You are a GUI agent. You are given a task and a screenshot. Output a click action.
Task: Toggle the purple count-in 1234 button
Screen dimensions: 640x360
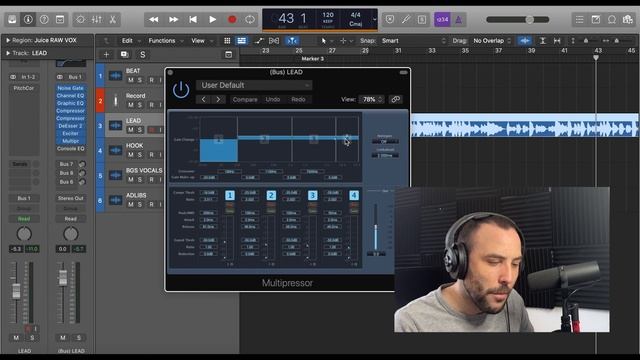coord(442,19)
